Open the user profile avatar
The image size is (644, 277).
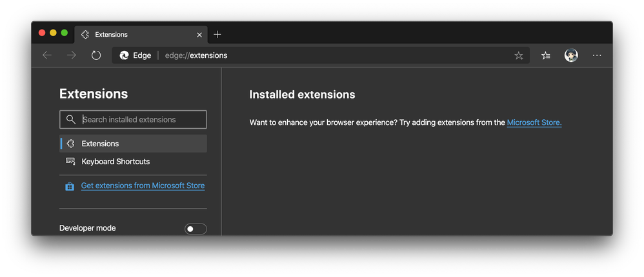pyautogui.click(x=571, y=55)
